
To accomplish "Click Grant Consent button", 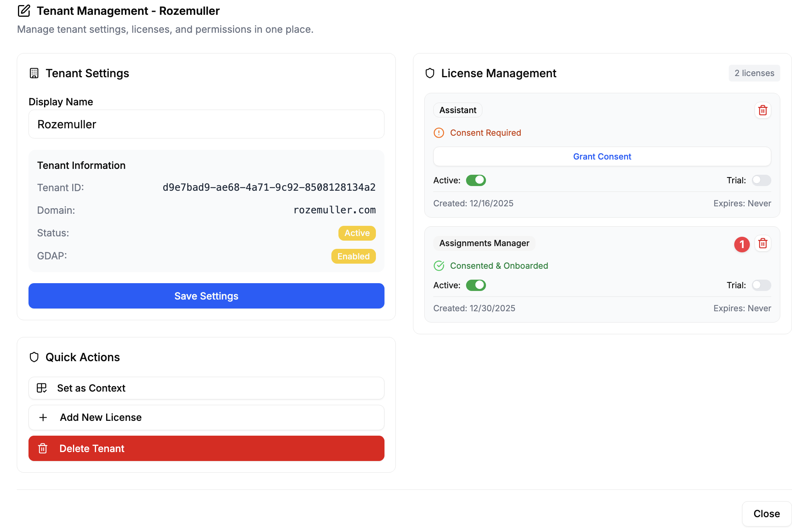I will coord(602,156).
